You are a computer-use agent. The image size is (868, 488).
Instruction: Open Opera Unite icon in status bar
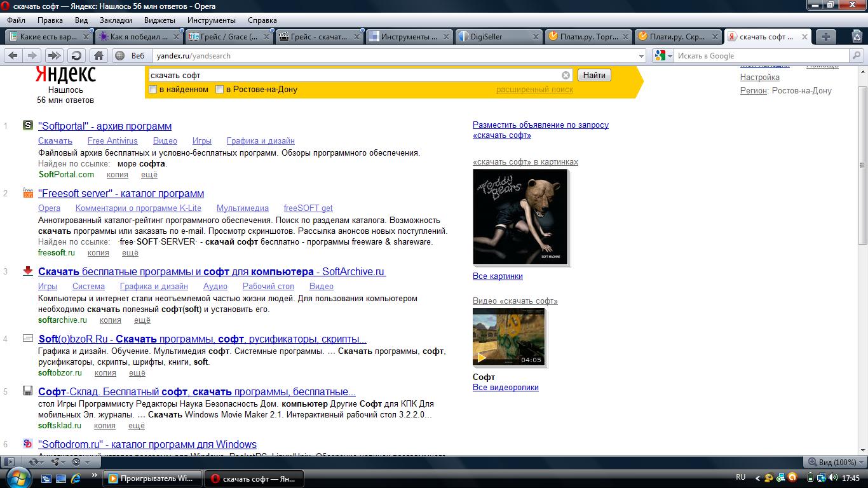point(55,462)
